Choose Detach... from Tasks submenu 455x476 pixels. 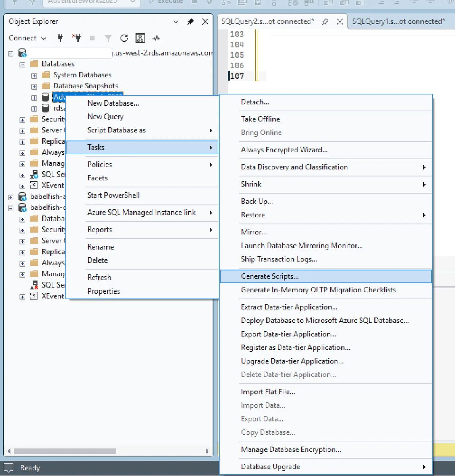pyautogui.click(x=326, y=102)
